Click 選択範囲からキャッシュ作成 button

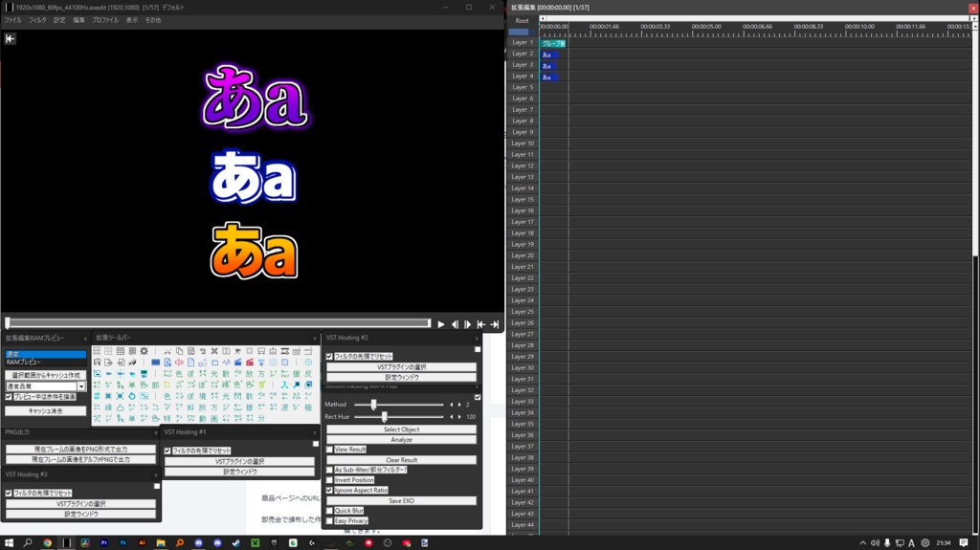[x=46, y=375]
